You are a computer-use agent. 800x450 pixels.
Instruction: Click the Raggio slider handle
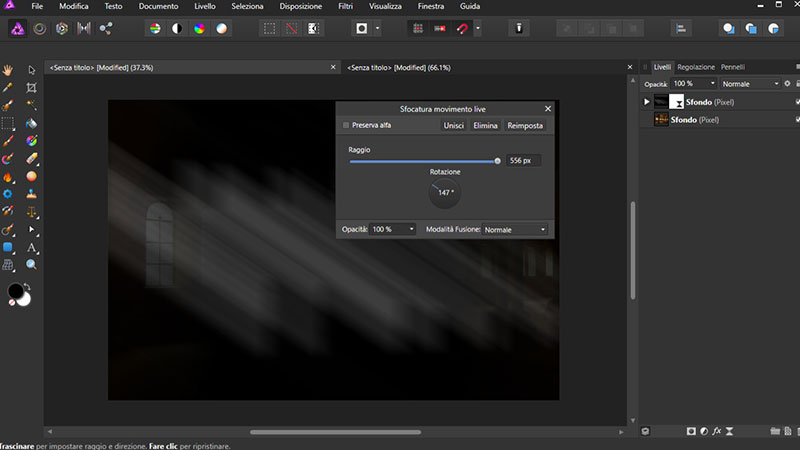pyautogui.click(x=497, y=161)
